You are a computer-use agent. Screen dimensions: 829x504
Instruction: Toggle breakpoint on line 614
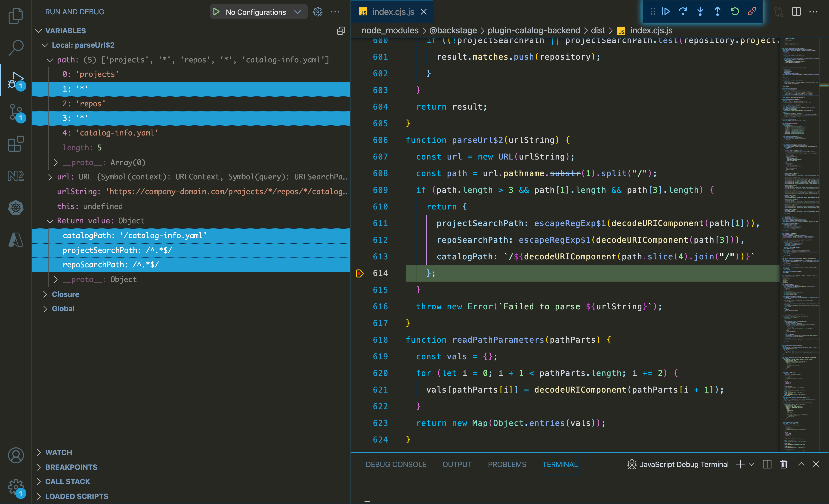tap(360, 273)
